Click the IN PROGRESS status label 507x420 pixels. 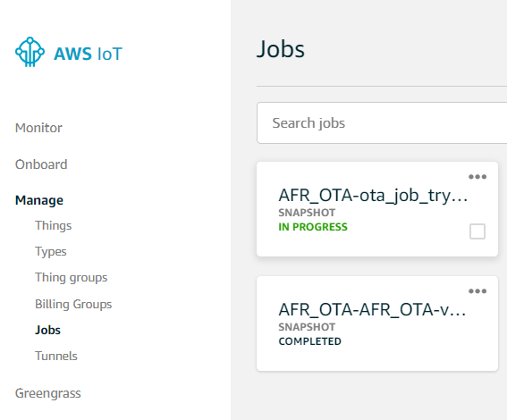(313, 227)
